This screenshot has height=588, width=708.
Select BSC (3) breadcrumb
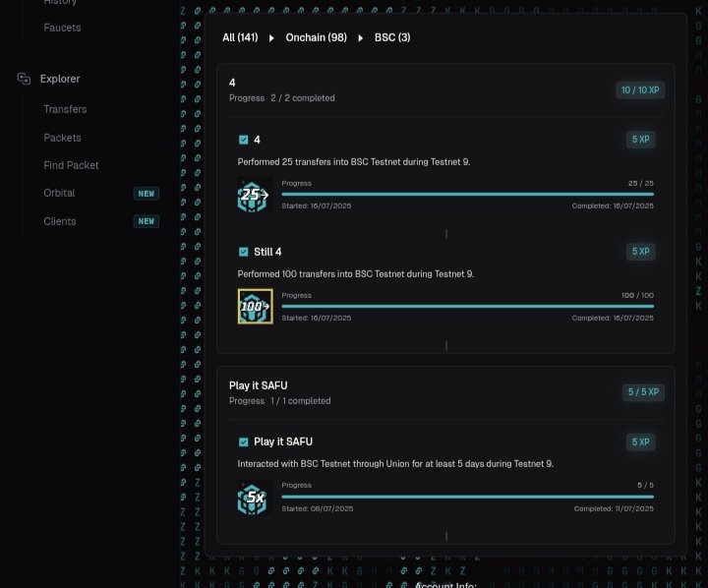tap(392, 37)
